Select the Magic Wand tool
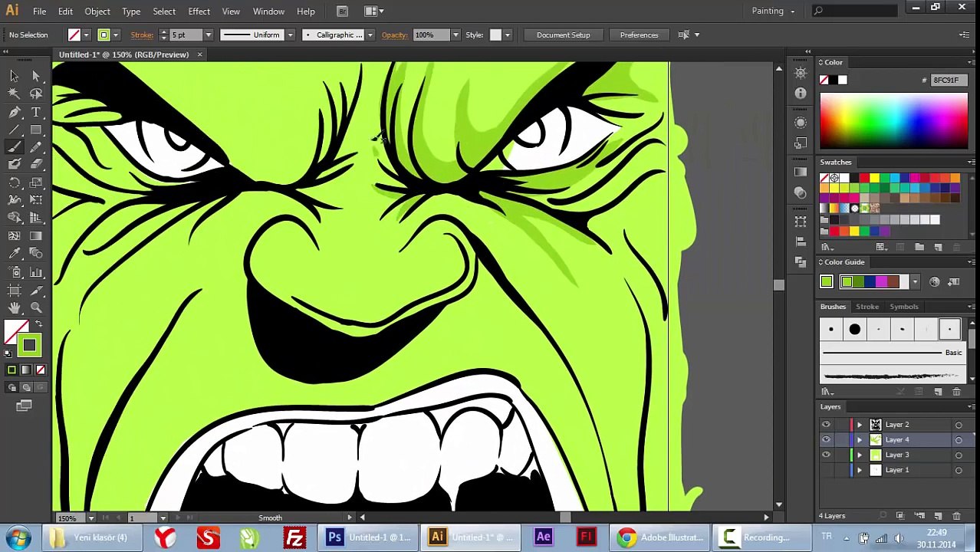980x552 pixels. point(14,94)
